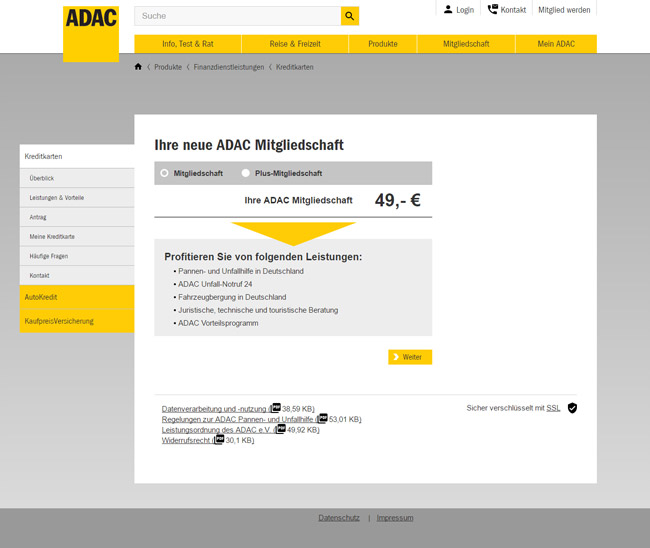Select the Plus-Mitgliedschaft radio button
Screen dimensions: 650x548
click(246, 173)
